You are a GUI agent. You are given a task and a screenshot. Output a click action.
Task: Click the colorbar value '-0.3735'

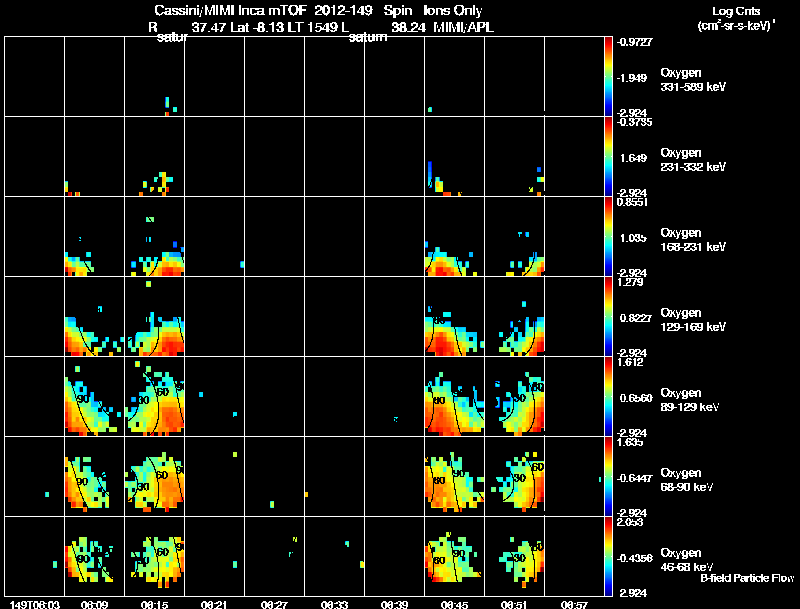click(634, 122)
